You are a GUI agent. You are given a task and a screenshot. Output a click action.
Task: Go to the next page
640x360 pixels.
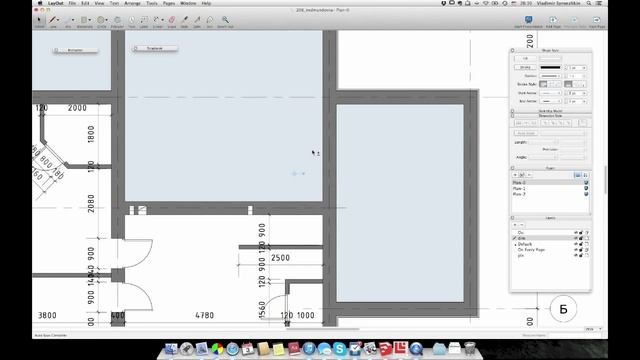tap(597, 20)
